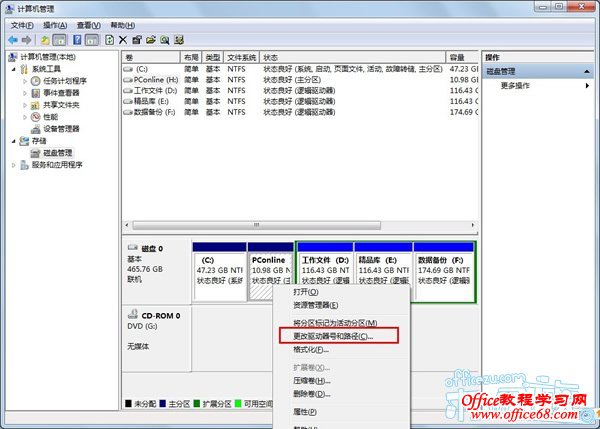The width and height of the screenshot is (600, 429).
Task: Open 更多操作 submenu arrow in actions pane
Action: point(587,86)
